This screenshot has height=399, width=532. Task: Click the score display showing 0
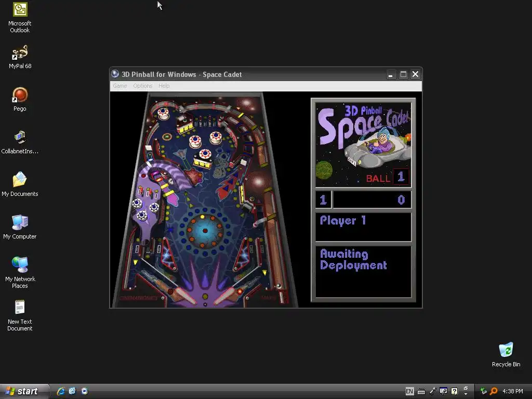[372, 199]
